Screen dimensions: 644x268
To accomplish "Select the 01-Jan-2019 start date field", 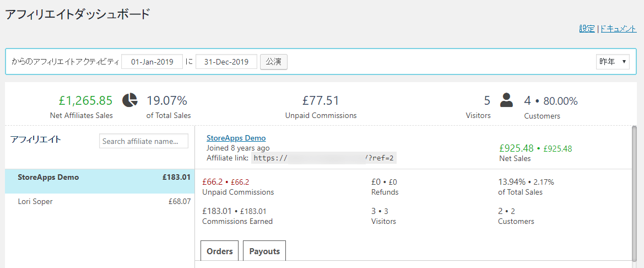I will [152, 62].
